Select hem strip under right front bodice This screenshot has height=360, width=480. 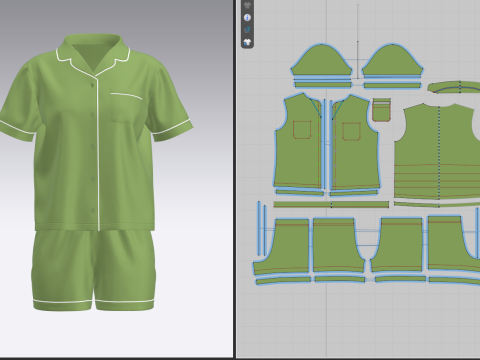click(x=354, y=193)
